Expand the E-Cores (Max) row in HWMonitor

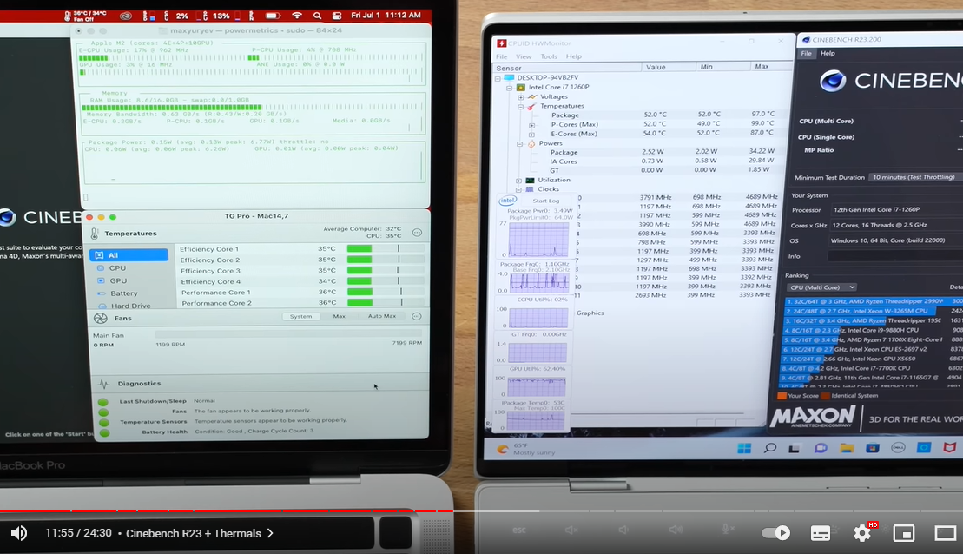tap(531, 134)
